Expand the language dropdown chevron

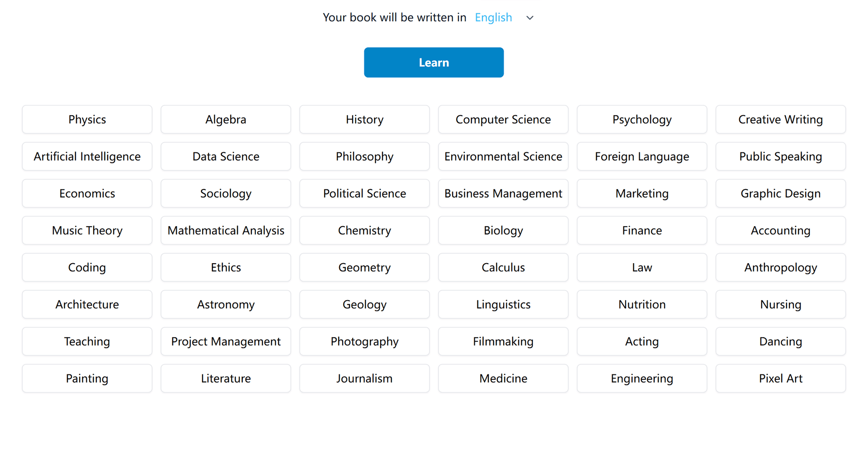(x=530, y=18)
